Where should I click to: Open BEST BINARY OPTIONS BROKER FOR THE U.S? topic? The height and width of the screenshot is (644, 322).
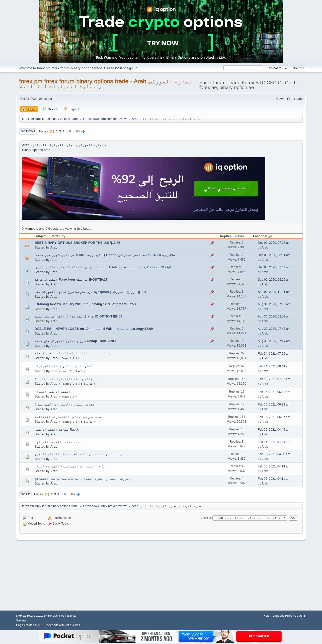(77, 243)
